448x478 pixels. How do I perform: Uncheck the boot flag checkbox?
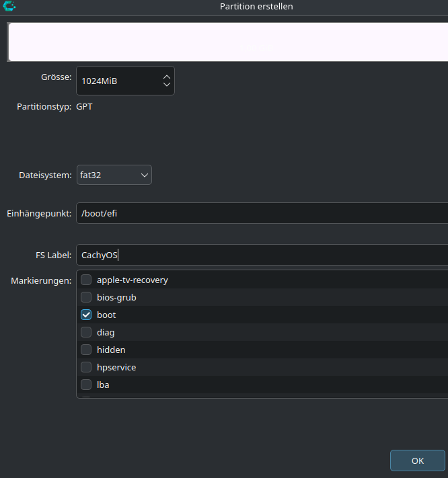click(x=86, y=315)
